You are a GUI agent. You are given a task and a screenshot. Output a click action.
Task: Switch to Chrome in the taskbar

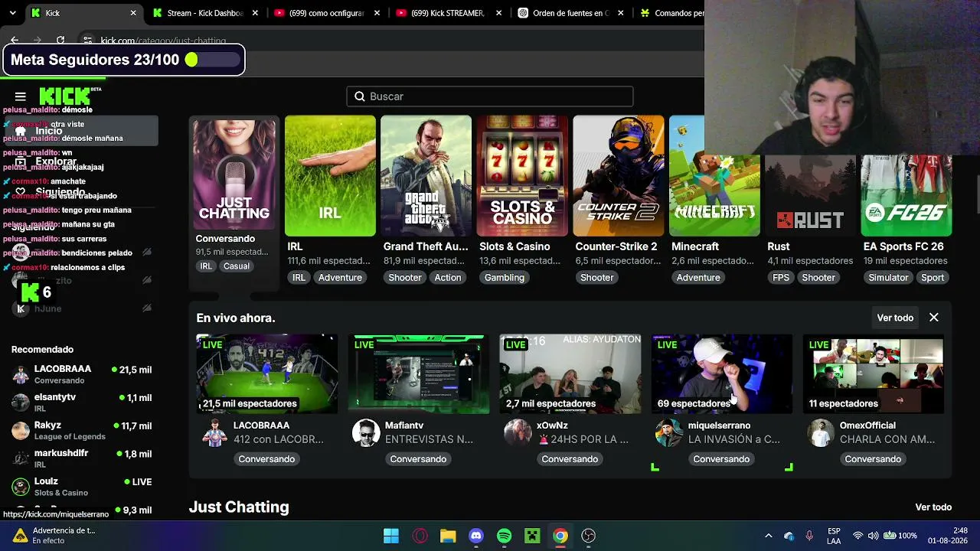pos(560,536)
